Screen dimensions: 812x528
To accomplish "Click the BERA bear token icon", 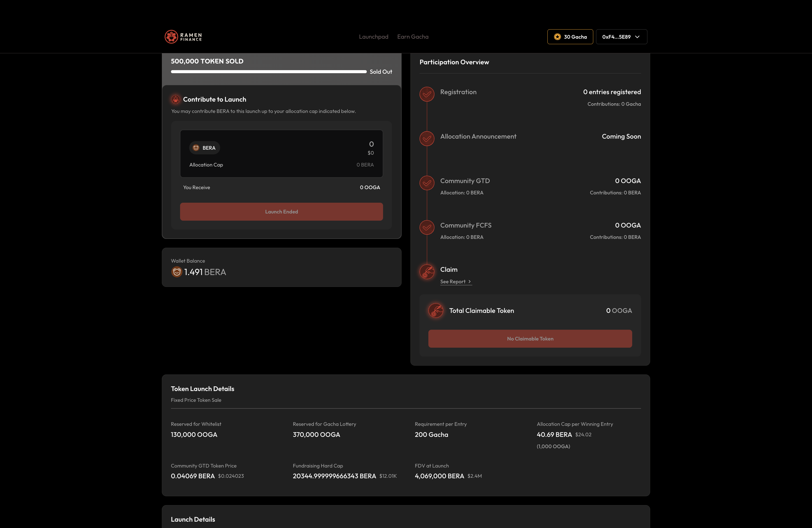I will pos(196,148).
